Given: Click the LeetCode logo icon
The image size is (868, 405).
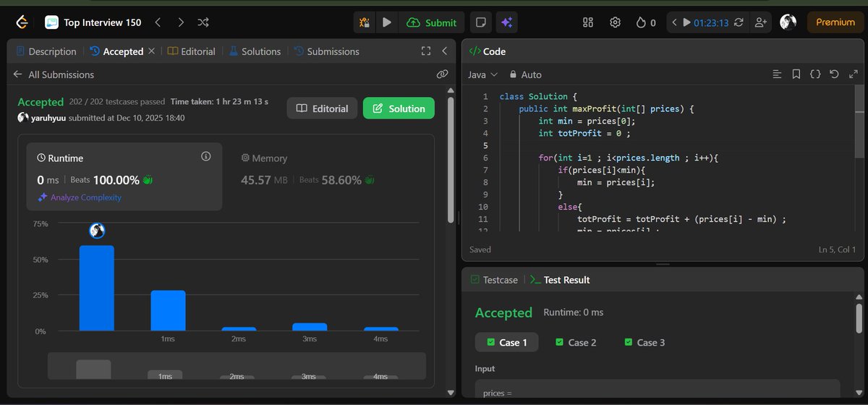Looking at the screenshot, I should point(22,22).
